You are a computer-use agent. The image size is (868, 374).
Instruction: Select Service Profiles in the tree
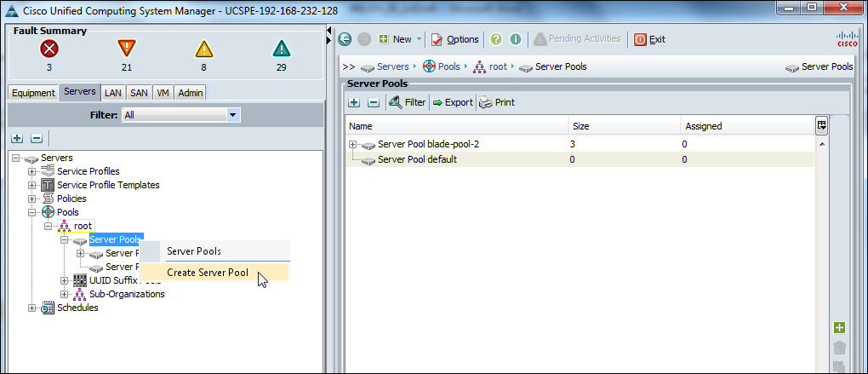tap(88, 171)
